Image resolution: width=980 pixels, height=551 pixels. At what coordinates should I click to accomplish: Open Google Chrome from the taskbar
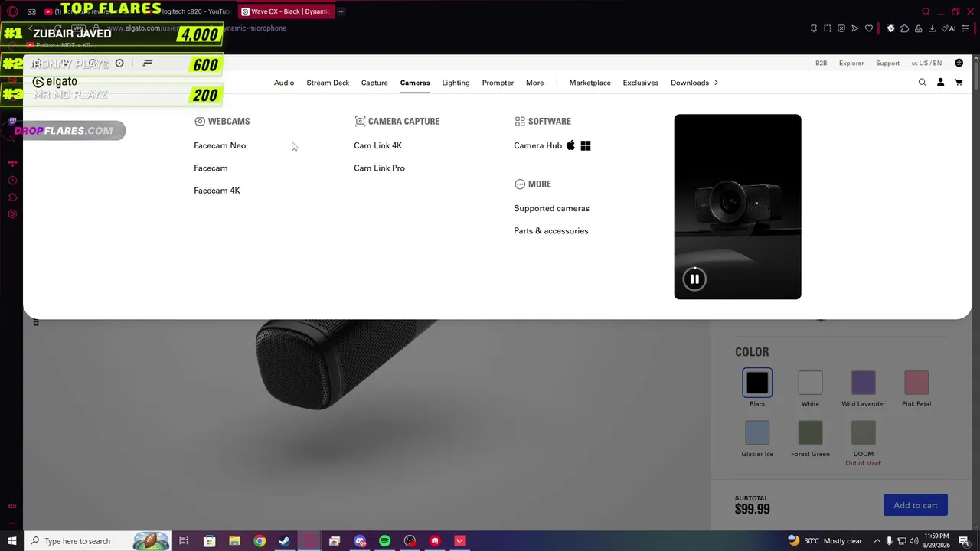[x=260, y=541]
